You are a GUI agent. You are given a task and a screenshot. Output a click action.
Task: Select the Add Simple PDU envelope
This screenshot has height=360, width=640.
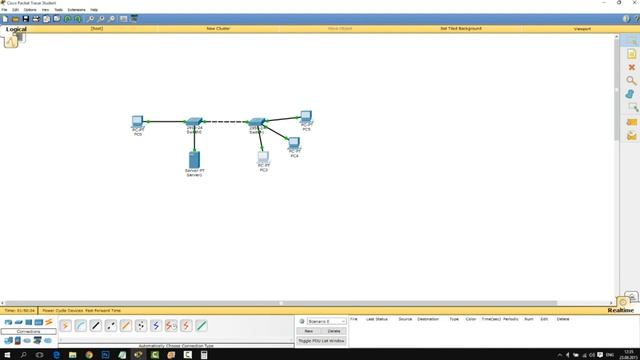(x=631, y=122)
